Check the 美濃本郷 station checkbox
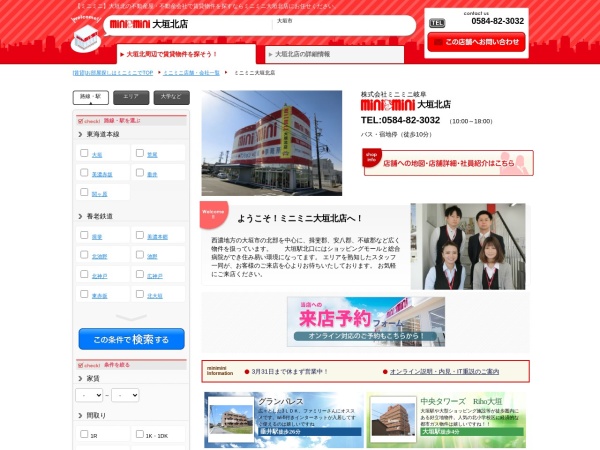 pos(140,235)
